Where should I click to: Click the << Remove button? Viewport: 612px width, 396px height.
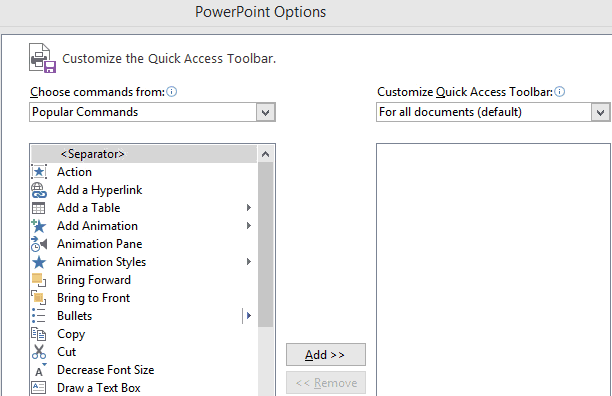tap(326, 383)
